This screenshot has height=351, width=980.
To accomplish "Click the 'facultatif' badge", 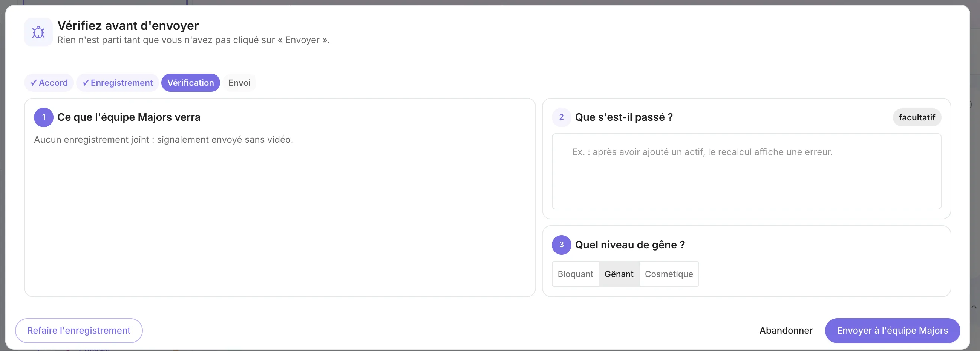I will pyautogui.click(x=917, y=117).
